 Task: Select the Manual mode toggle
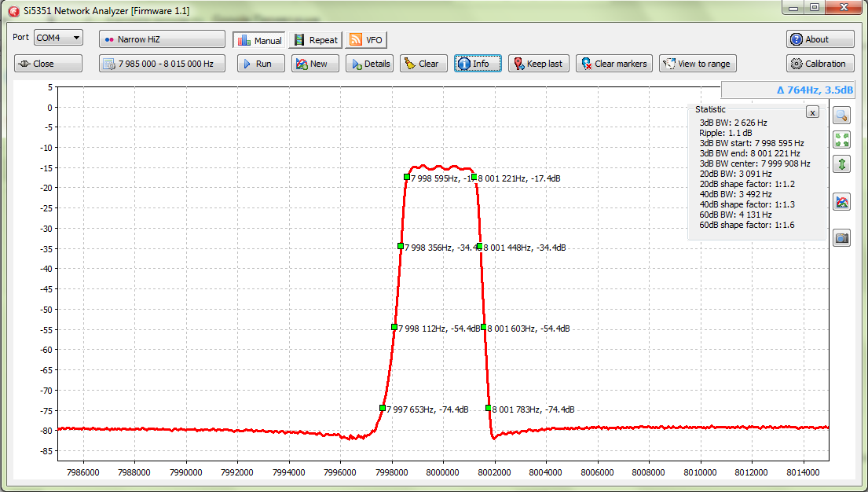pyautogui.click(x=259, y=40)
